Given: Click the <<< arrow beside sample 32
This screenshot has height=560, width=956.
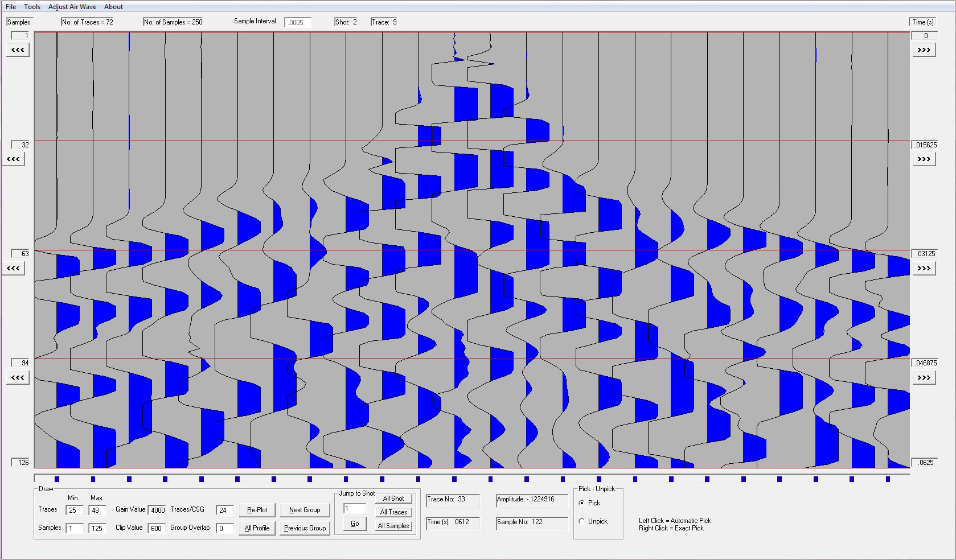Looking at the screenshot, I should click(14, 159).
